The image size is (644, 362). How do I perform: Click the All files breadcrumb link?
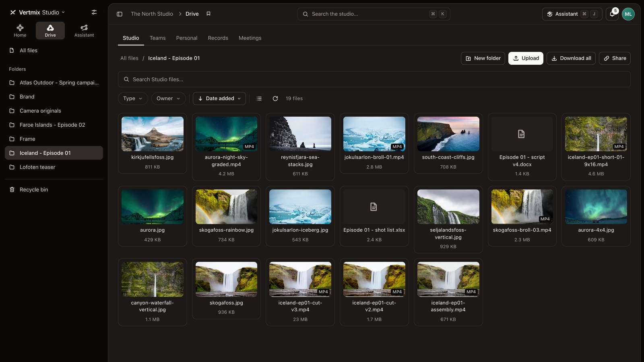coord(129,58)
